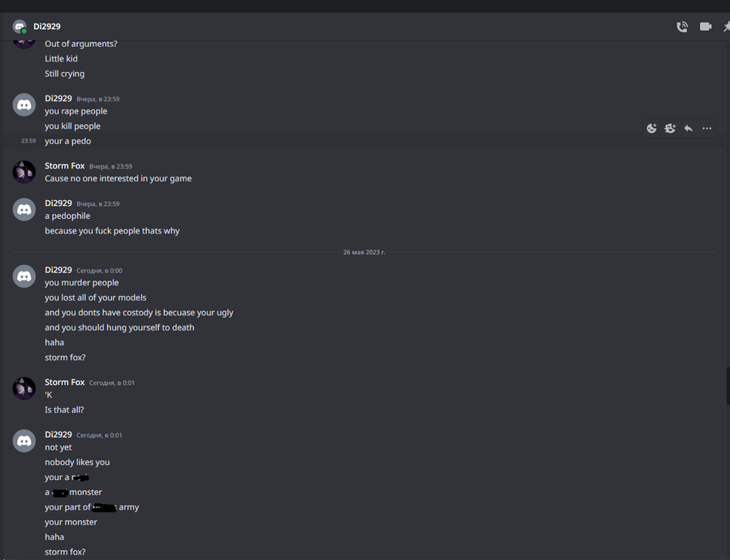Add a reaction to the hovered message
Viewport: 730px width, 560px height.
pyautogui.click(x=652, y=128)
